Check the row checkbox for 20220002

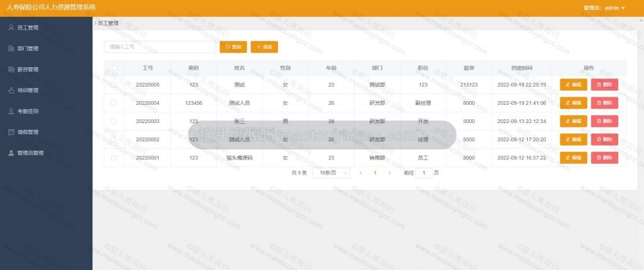pyautogui.click(x=114, y=139)
